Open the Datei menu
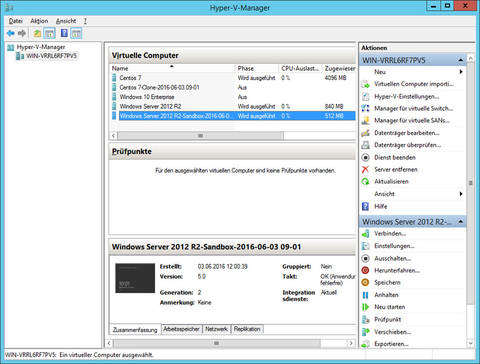480x364 pixels. [x=15, y=21]
